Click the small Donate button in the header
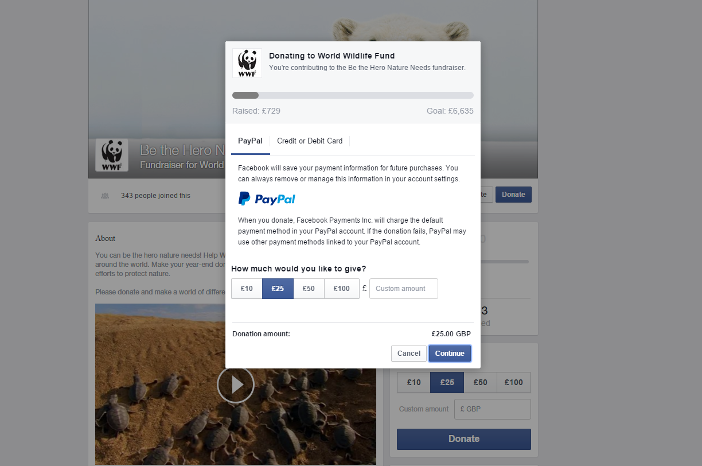This screenshot has width=702, height=466. tap(514, 195)
